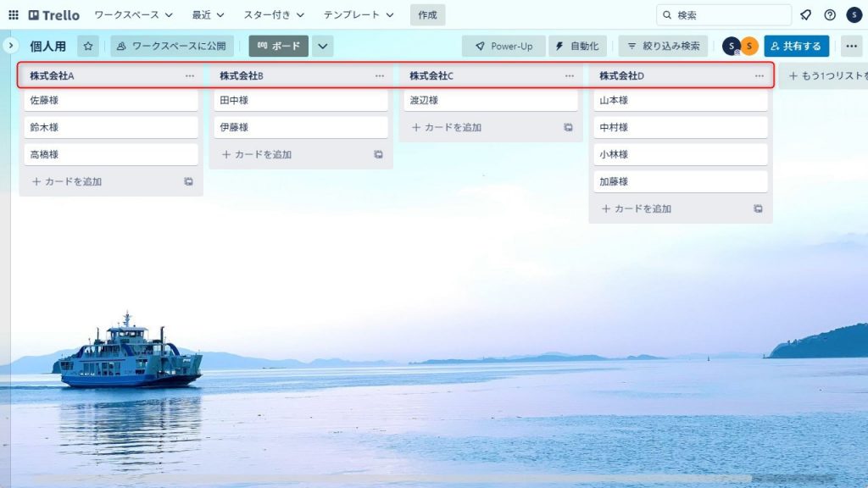Open 株式会社B list actions menu
The image size is (868, 488).
point(380,75)
